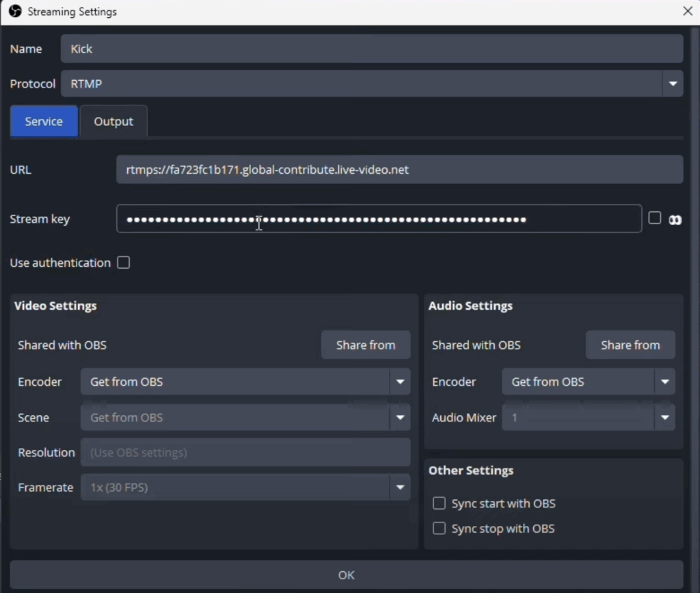This screenshot has width=700, height=593.
Task: Close the Streaming Settings dialog
Action: pyautogui.click(x=688, y=11)
